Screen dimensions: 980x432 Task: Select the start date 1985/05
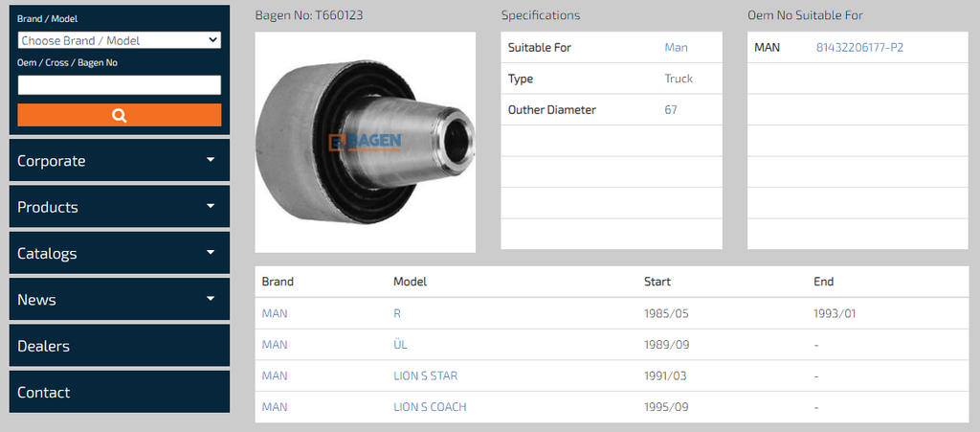click(666, 313)
